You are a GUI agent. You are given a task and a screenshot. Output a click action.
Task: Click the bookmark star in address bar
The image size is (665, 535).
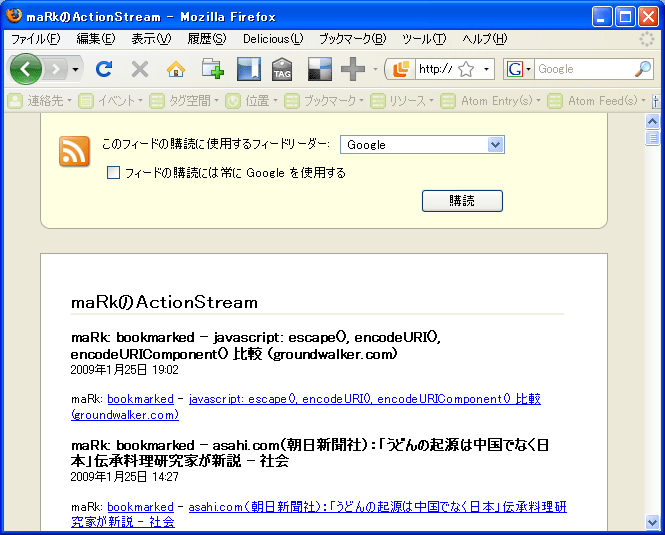(x=466, y=69)
